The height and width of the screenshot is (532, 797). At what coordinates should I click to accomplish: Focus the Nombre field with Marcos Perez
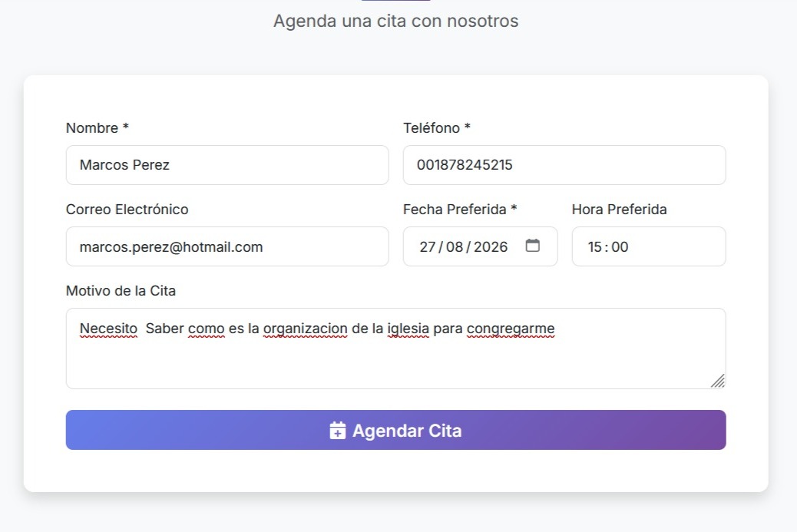227,165
